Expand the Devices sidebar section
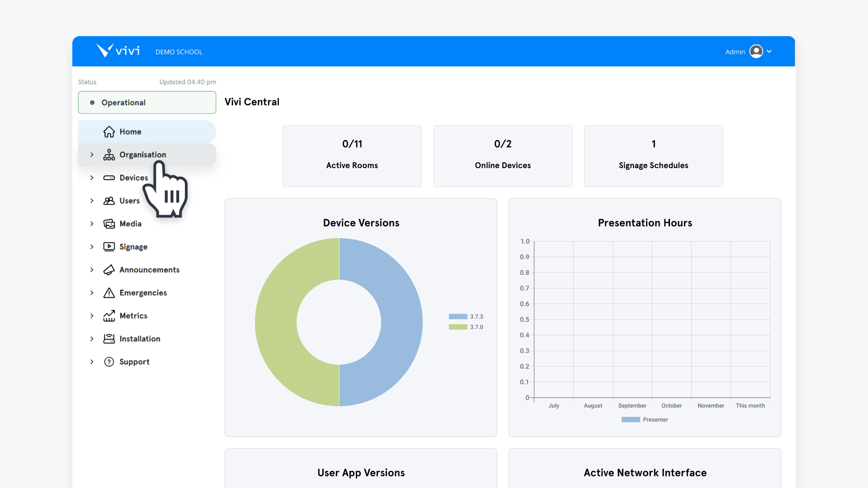This screenshot has height=488, width=868. 92,178
